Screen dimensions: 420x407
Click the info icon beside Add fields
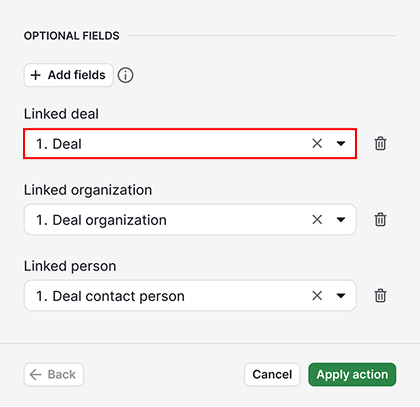[125, 75]
